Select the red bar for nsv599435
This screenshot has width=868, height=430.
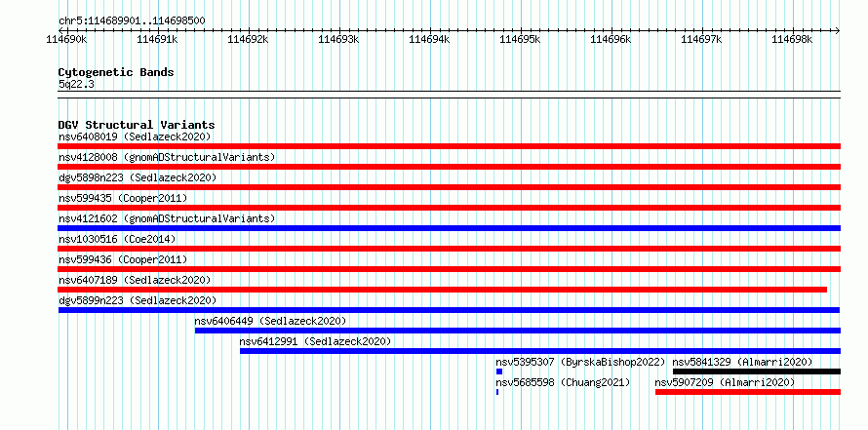[x=449, y=208]
